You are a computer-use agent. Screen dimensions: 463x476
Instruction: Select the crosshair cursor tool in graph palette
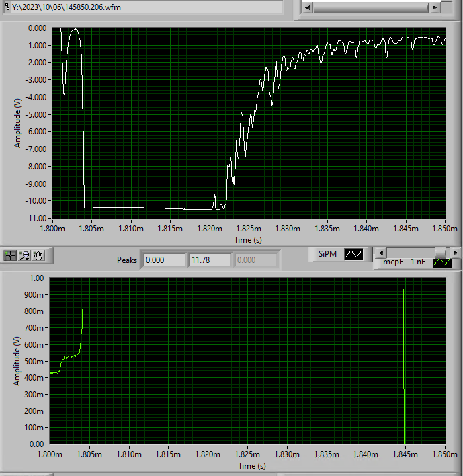click(x=10, y=255)
